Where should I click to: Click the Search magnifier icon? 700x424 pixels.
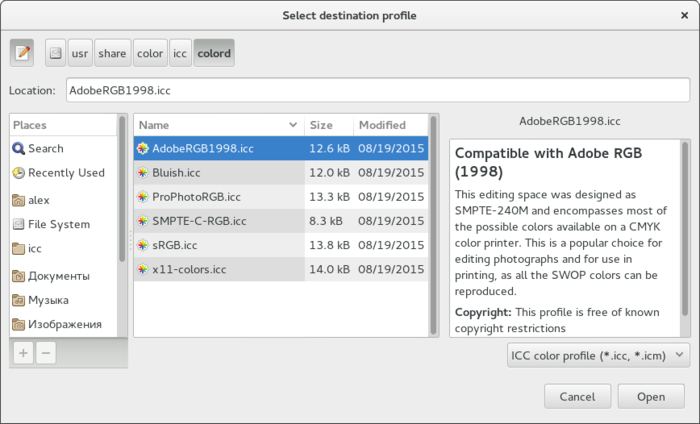[18, 148]
